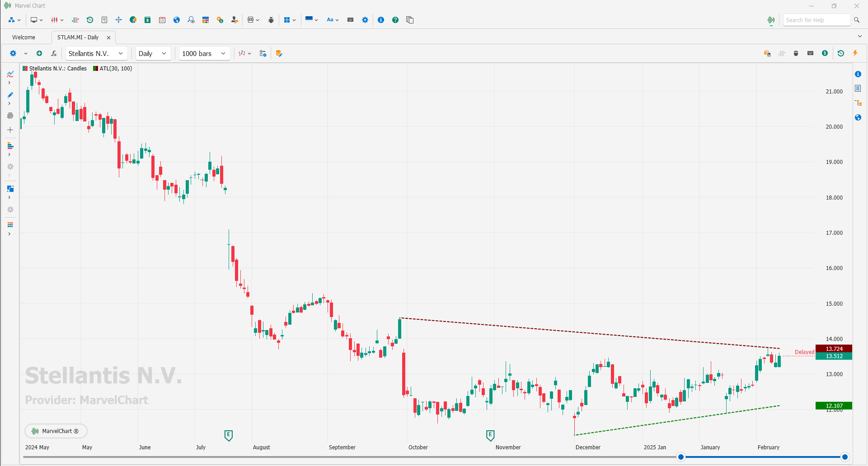
Task: Click the pencil drawing tool in left sidebar
Action: pyautogui.click(x=10, y=95)
